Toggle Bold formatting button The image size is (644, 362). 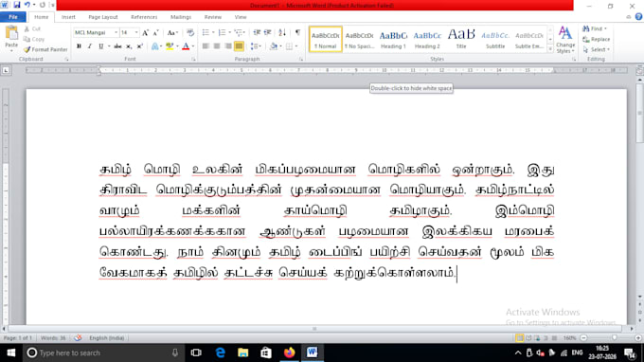click(79, 46)
